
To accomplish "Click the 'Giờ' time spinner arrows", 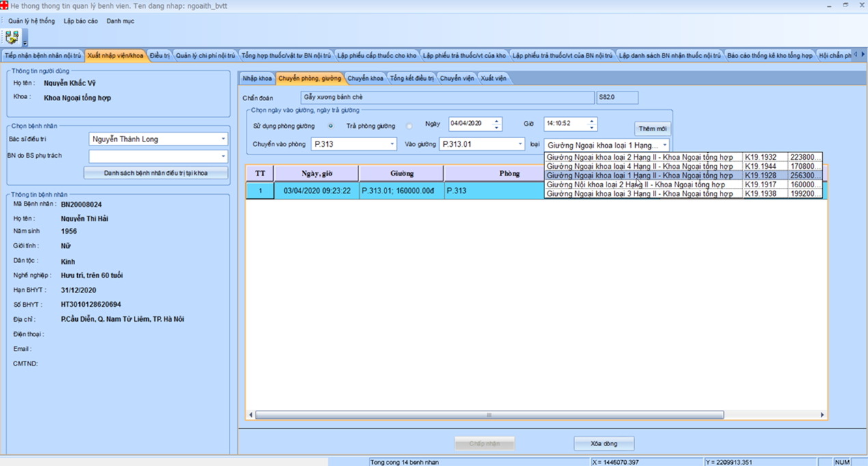I will [592, 124].
